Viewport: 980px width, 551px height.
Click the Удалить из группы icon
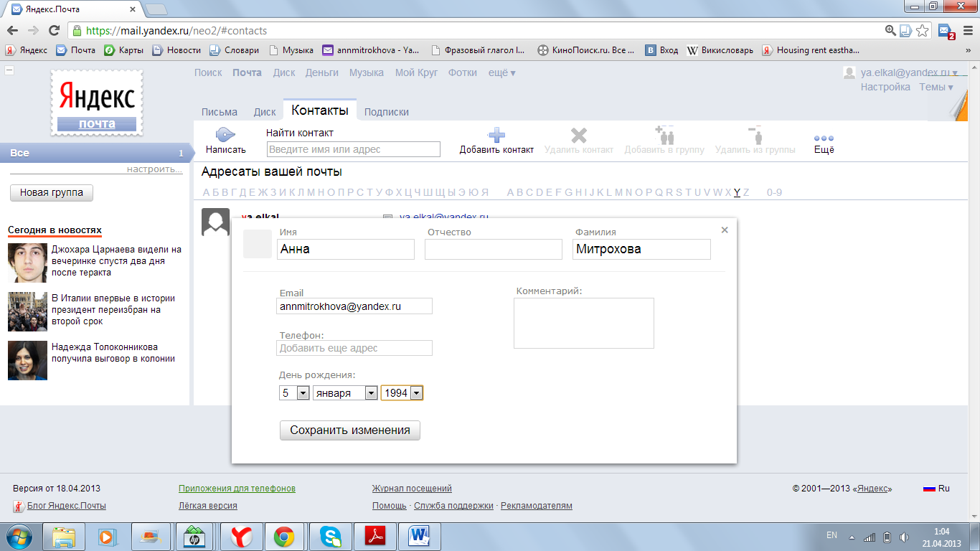pos(755,134)
